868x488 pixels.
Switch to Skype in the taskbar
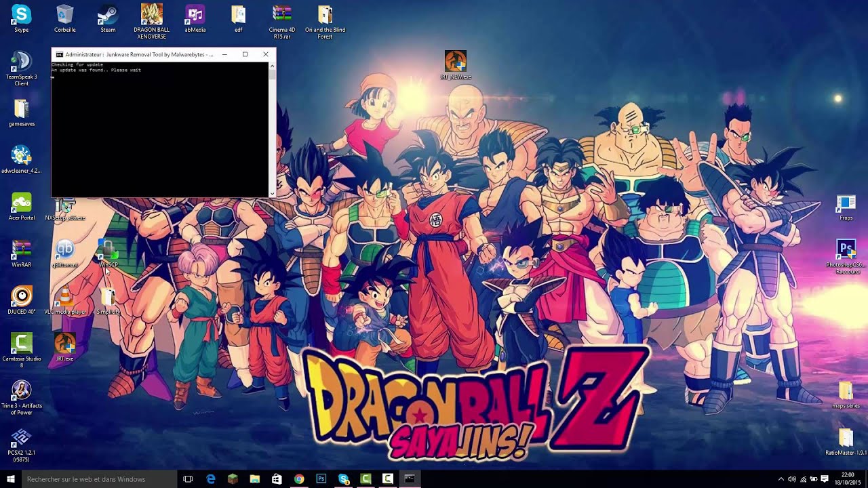point(343,479)
